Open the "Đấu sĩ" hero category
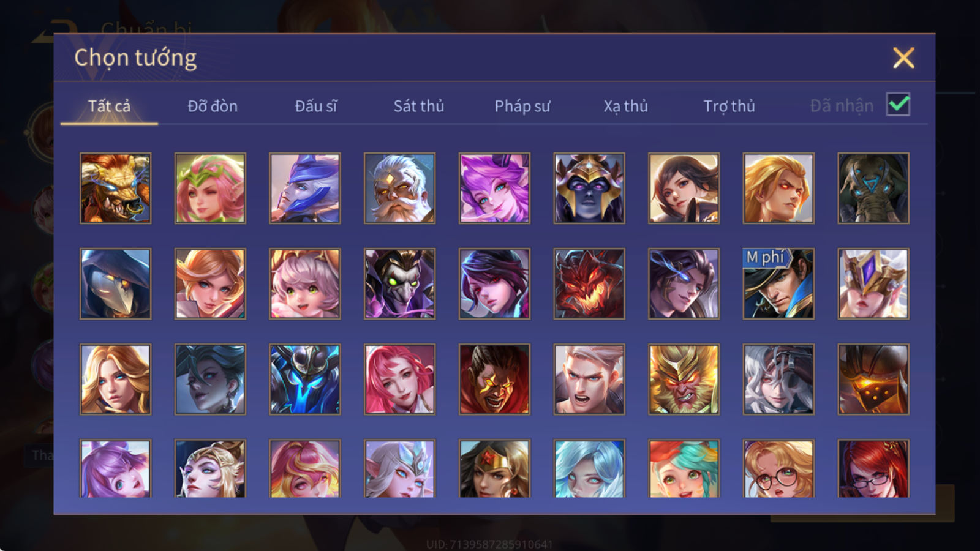This screenshot has width=980, height=551. coord(316,106)
